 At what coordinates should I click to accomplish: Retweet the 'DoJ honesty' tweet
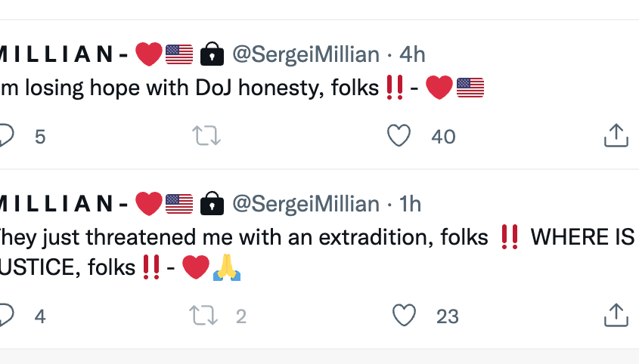pos(206,136)
